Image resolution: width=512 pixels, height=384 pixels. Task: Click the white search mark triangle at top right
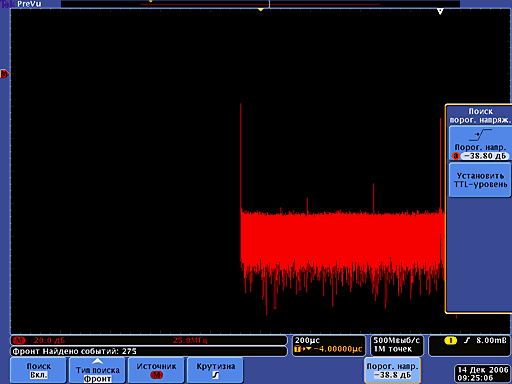point(440,12)
